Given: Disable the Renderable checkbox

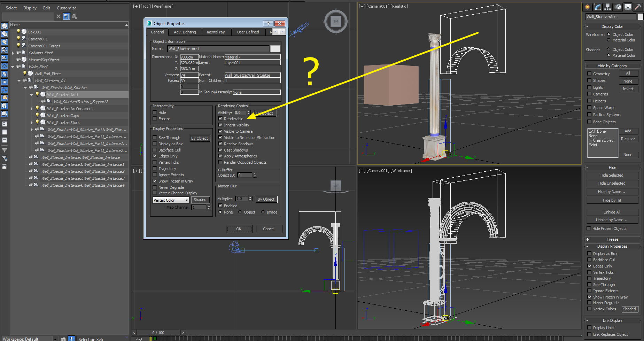Looking at the screenshot, I should (x=220, y=118).
